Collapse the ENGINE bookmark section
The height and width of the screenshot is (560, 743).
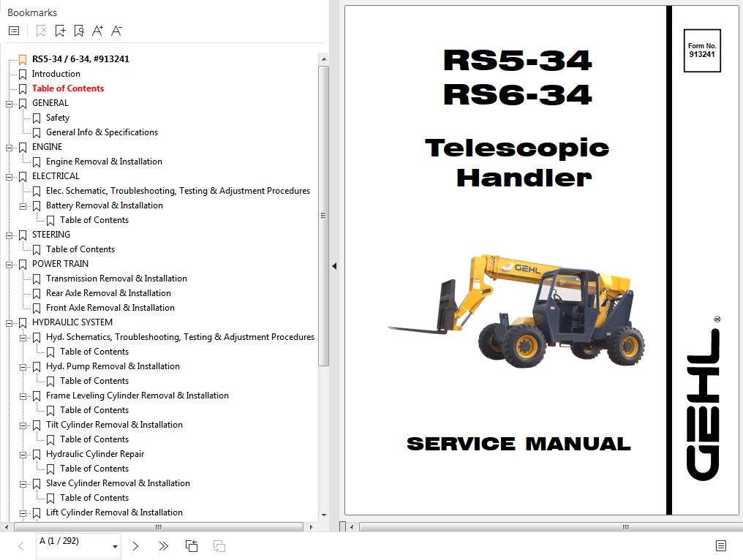[9, 148]
